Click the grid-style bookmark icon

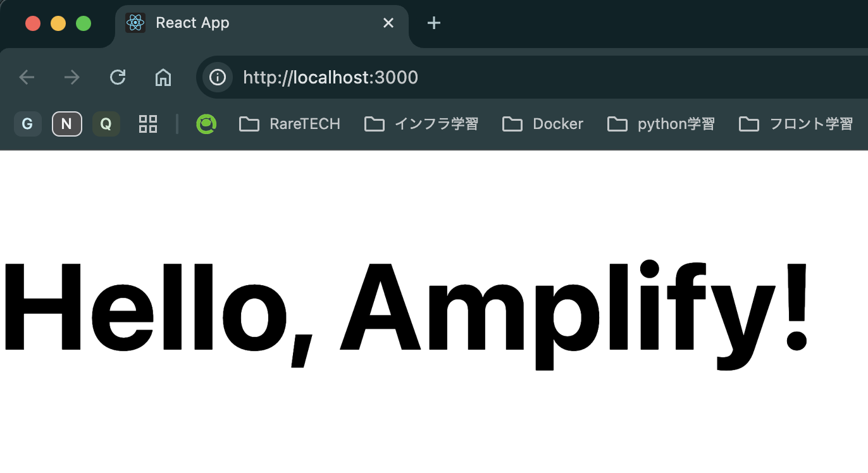pyautogui.click(x=148, y=124)
